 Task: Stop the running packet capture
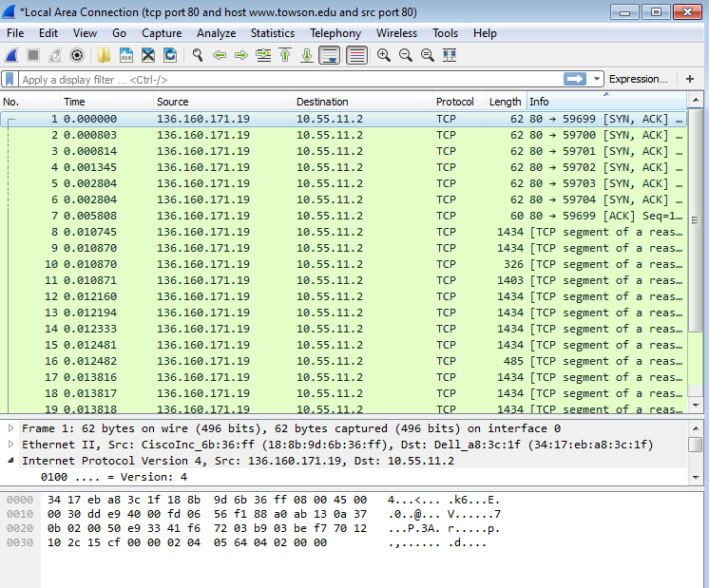[x=33, y=56]
